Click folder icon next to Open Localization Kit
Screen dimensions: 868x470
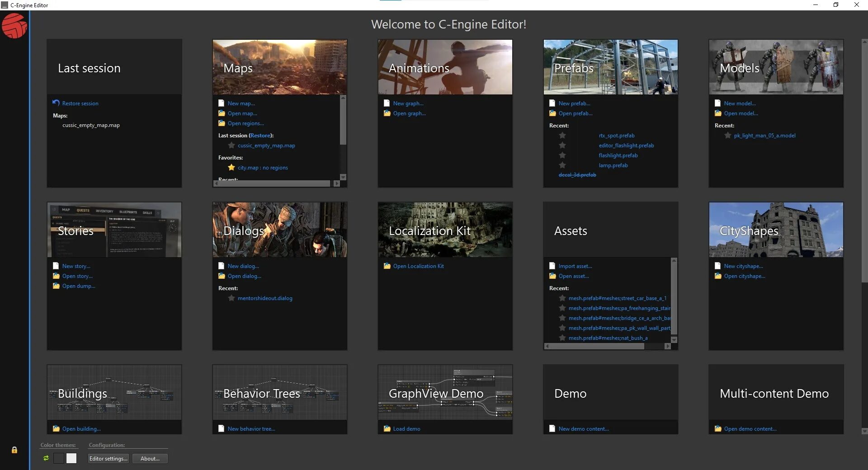tap(387, 266)
